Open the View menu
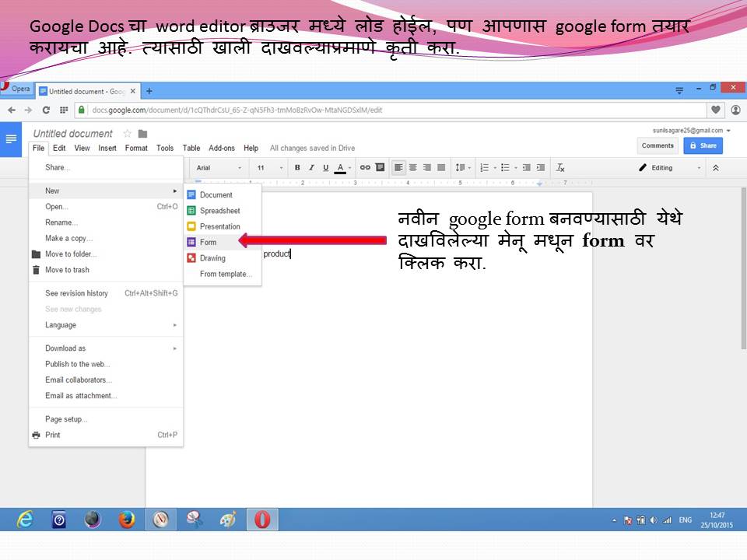This screenshot has height=560, width=747. coord(82,148)
